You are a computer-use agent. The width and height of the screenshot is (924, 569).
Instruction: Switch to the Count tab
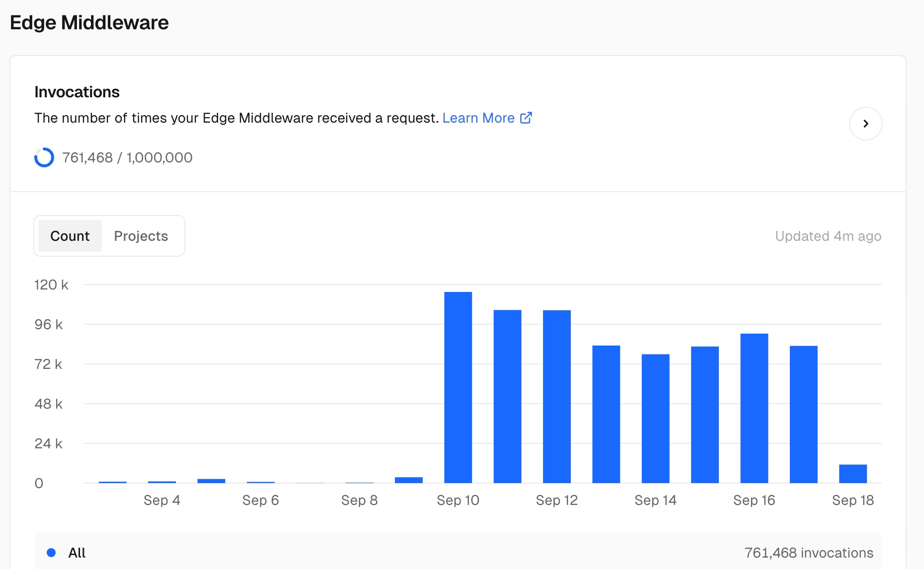coord(70,236)
